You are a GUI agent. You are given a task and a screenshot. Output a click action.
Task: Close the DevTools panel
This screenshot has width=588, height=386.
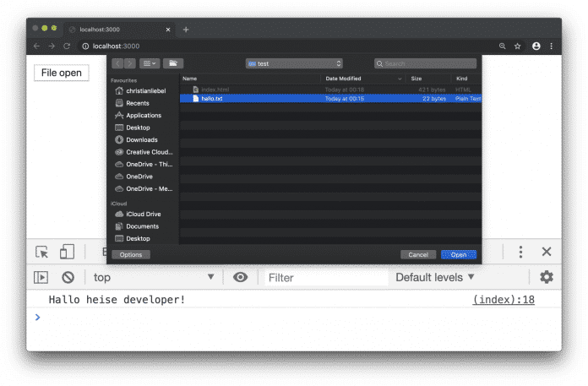point(547,252)
